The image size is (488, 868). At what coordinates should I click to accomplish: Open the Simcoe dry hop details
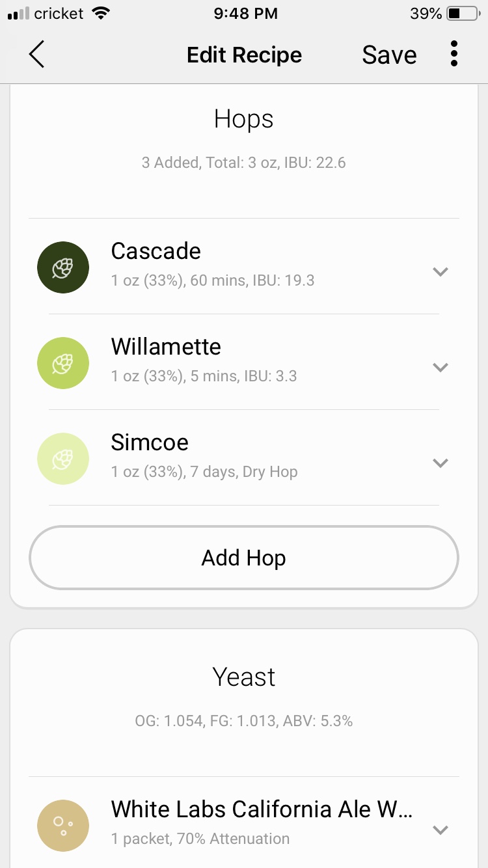(x=244, y=458)
